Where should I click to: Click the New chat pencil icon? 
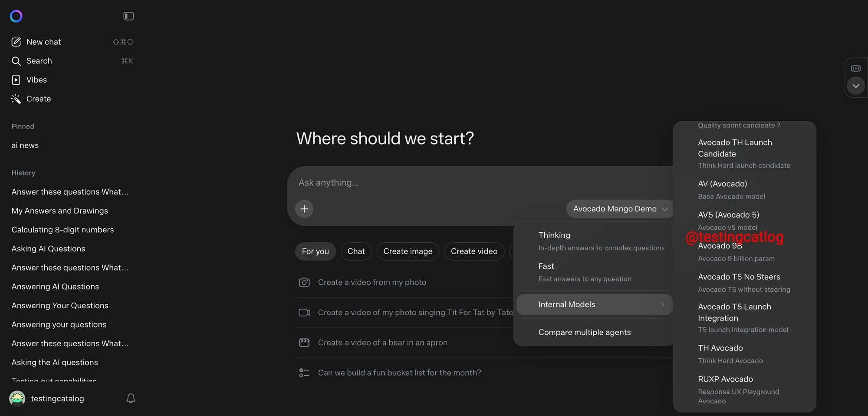[x=16, y=42]
